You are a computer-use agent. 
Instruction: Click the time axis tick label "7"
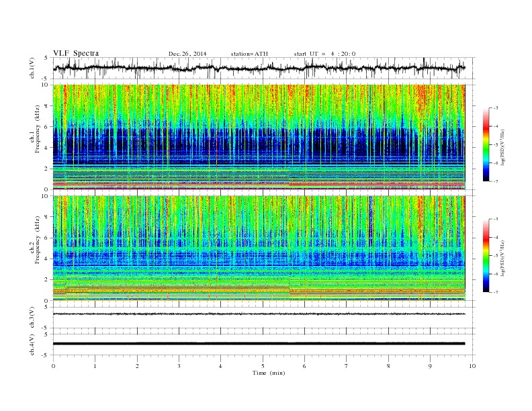tap(347, 366)
